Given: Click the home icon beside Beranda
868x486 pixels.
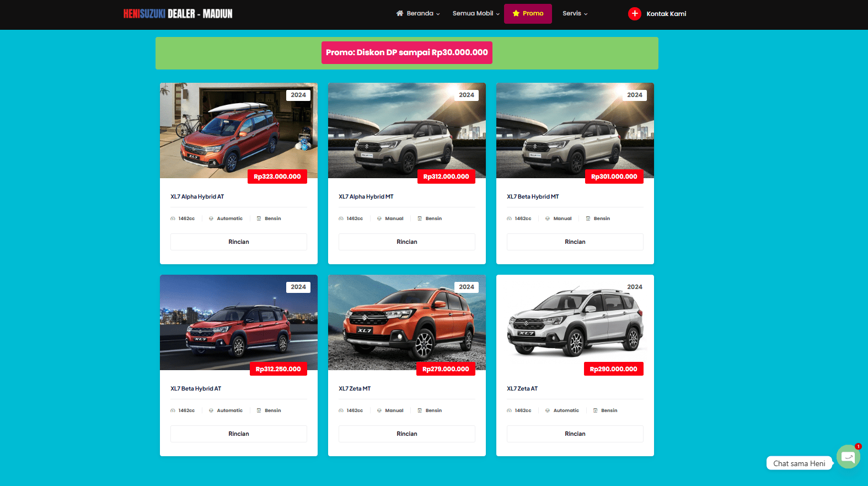Looking at the screenshot, I should (x=400, y=13).
